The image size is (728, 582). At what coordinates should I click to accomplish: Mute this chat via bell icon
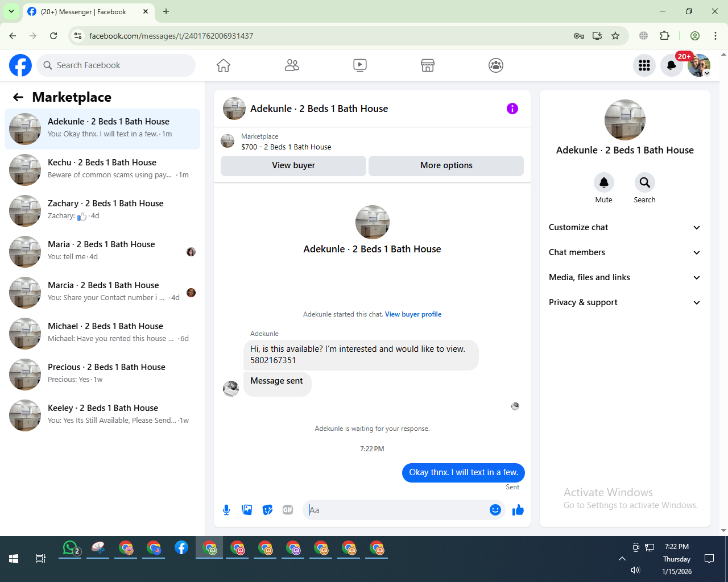(604, 182)
